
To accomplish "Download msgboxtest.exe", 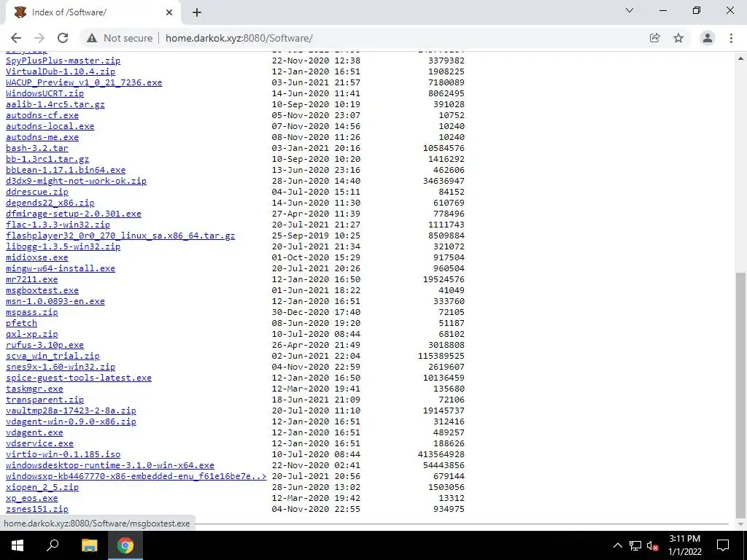I will [42, 290].
